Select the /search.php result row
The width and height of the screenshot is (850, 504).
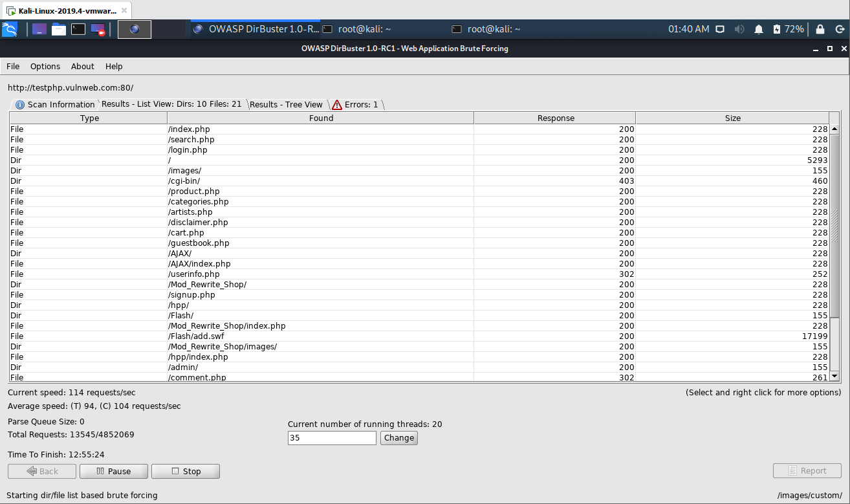point(419,140)
